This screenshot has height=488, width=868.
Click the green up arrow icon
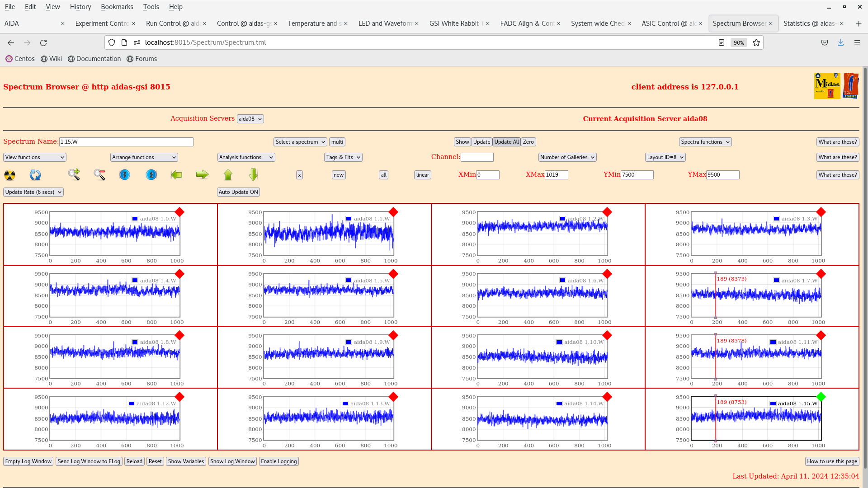click(x=228, y=174)
